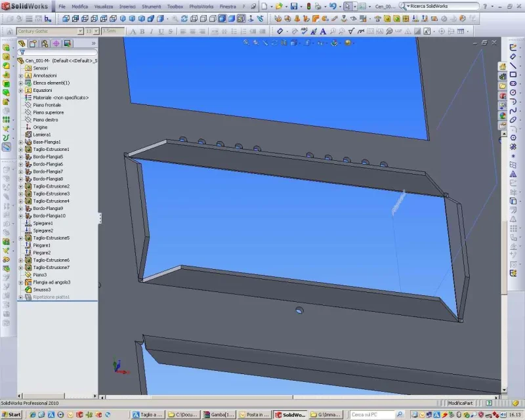Image resolution: width=525 pixels, height=420 pixels.
Task: Click the Zoom to Fit icon in viewport
Action: click(x=247, y=43)
